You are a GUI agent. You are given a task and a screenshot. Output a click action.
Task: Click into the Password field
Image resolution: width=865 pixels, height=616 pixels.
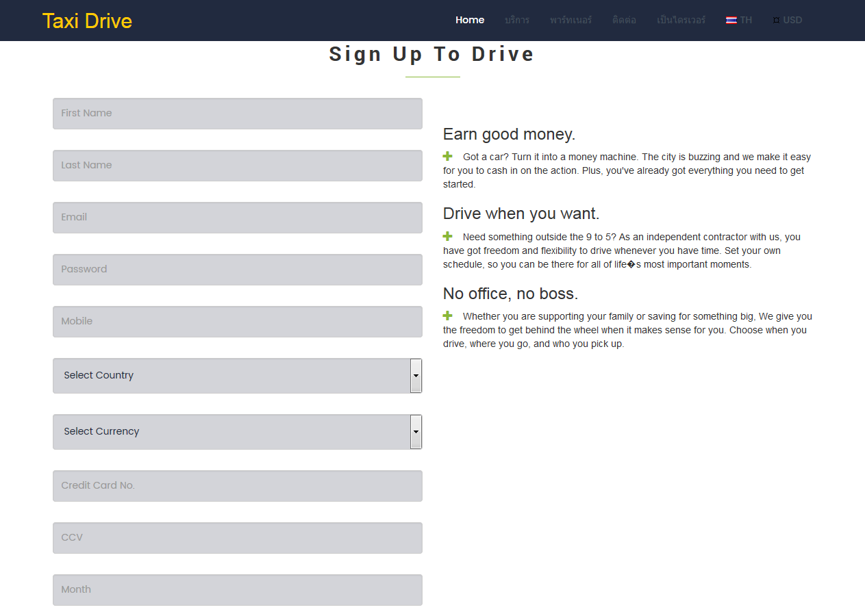(238, 270)
